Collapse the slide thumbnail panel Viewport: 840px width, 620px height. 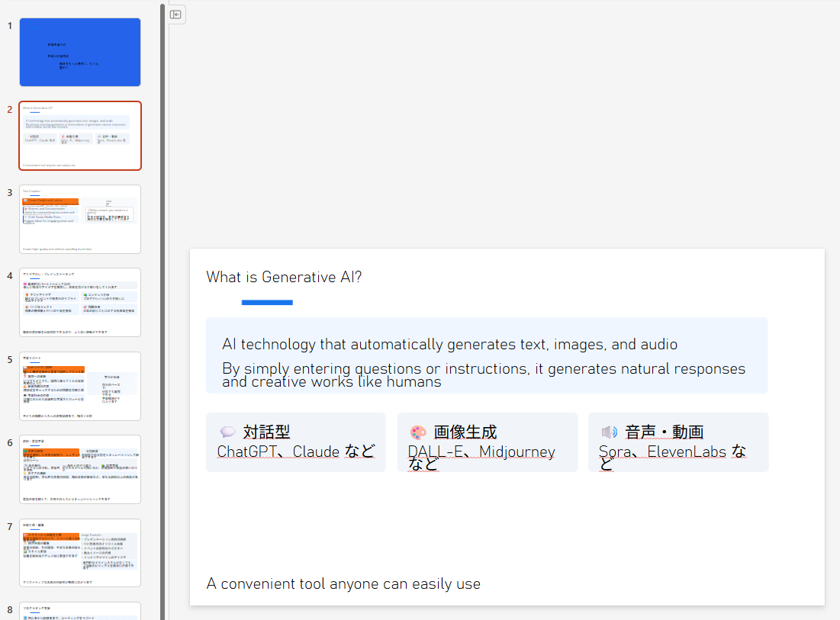pos(175,14)
